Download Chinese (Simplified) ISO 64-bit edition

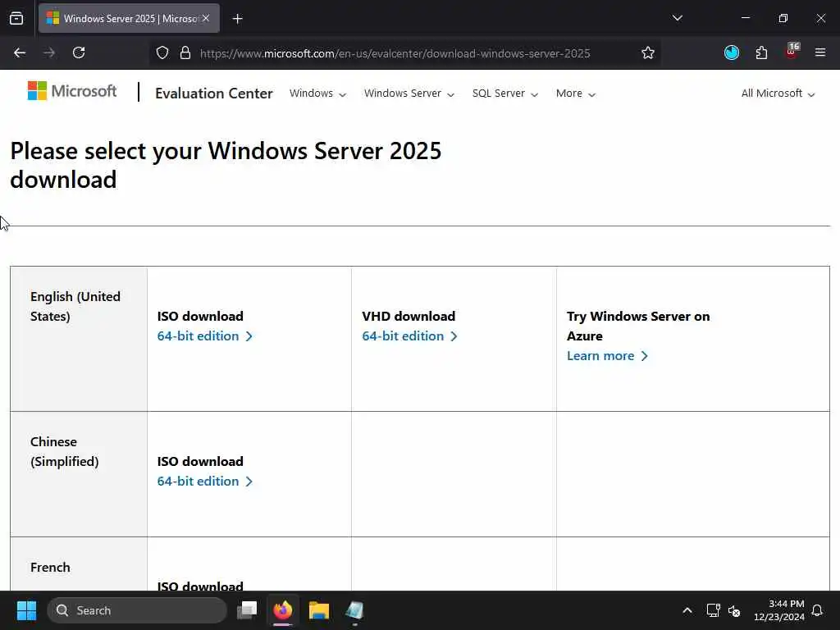pyautogui.click(x=204, y=481)
